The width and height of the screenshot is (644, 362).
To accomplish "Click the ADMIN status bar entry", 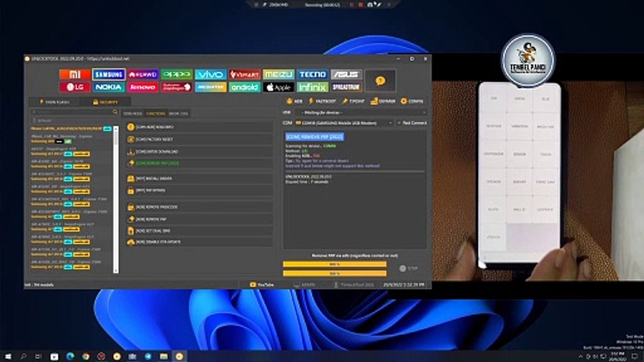I will 304,285.
